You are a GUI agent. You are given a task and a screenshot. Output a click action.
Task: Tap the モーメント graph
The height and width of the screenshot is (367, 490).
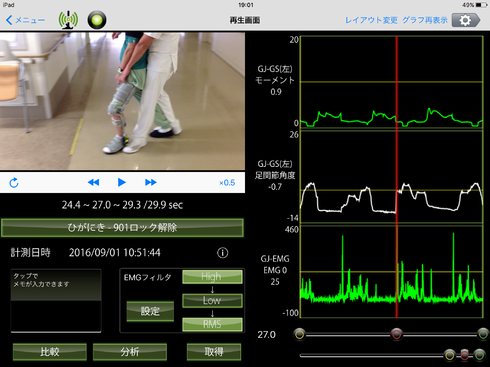(x=392, y=82)
